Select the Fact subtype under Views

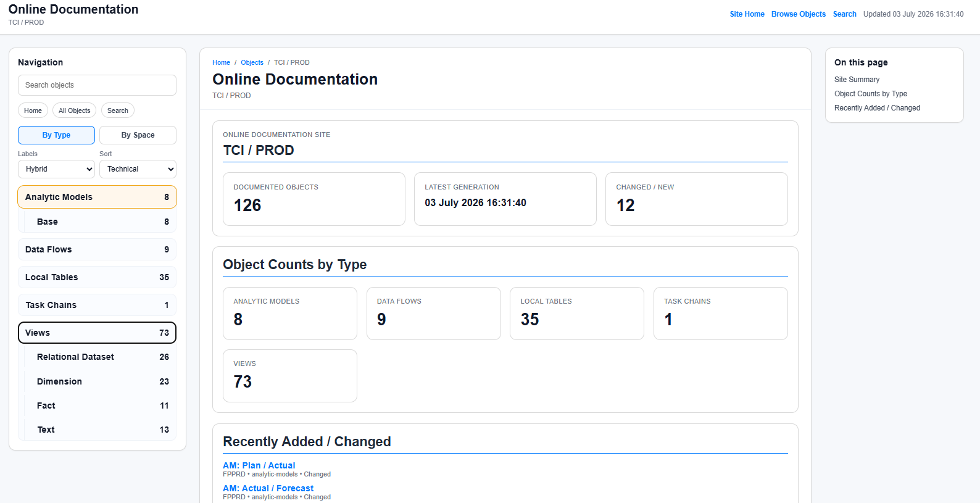click(x=100, y=405)
